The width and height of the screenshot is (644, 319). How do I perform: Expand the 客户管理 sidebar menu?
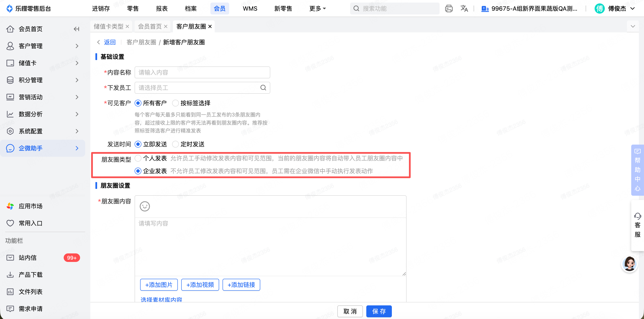[43, 46]
